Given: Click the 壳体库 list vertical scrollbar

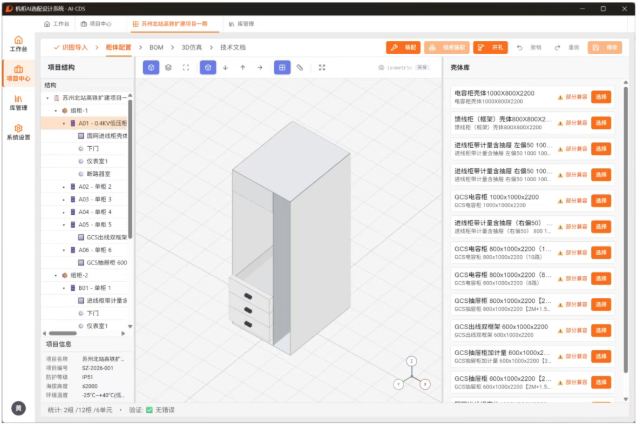Looking at the screenshot, I should click(626, 228).
